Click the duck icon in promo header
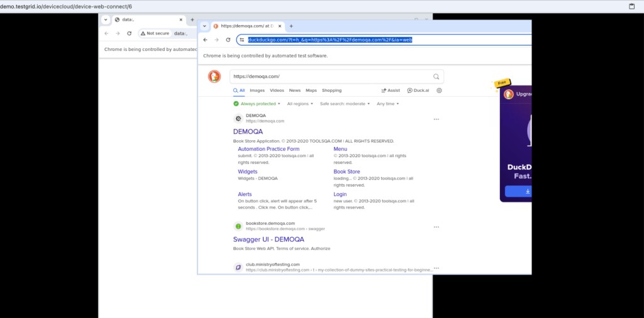Image resolution: width=644 pixels, height=318 pixels. point(509,94)
